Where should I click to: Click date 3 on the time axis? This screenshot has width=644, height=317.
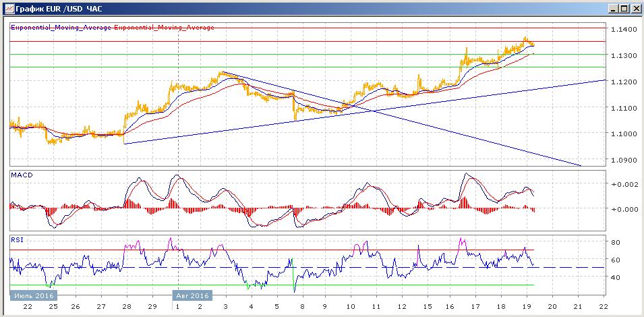click(x=225, y=306)
